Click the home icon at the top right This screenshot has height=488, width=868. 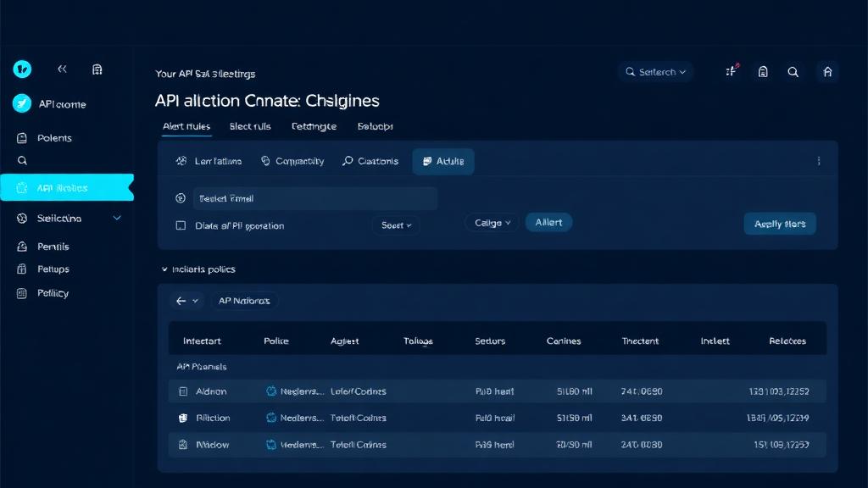tap(828, 72)
